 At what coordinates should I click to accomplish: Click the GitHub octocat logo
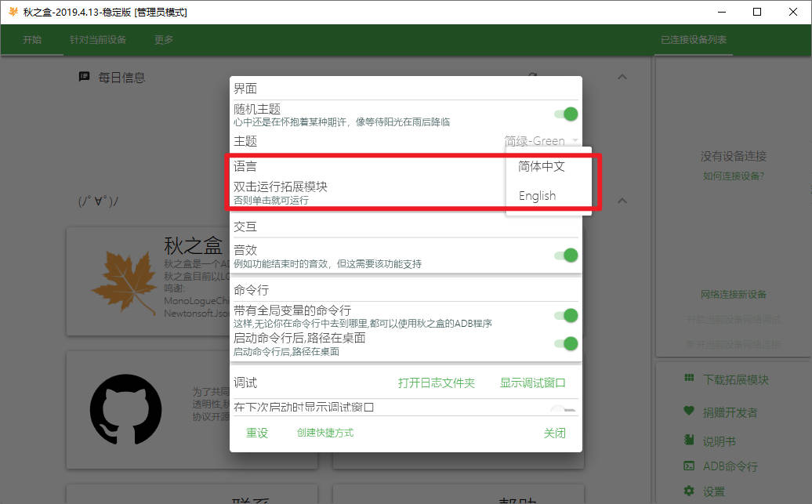tap(125, 409)
